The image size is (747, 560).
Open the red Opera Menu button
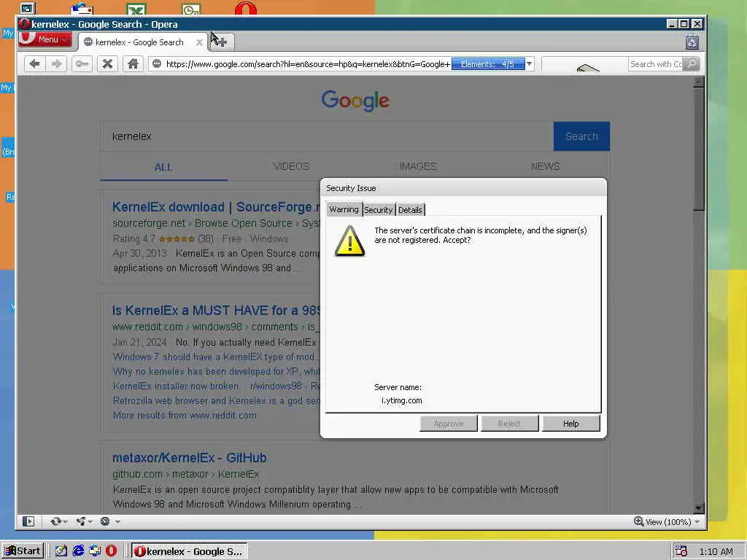click(45, 39)
